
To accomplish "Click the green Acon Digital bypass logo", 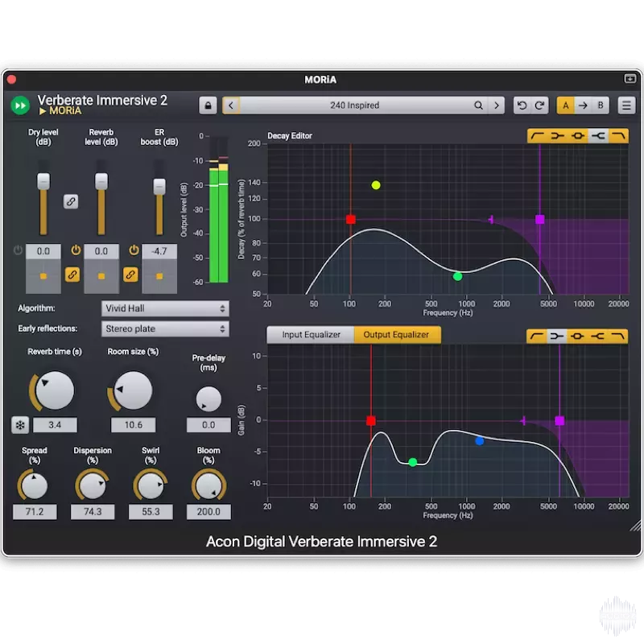I will 20,105.
